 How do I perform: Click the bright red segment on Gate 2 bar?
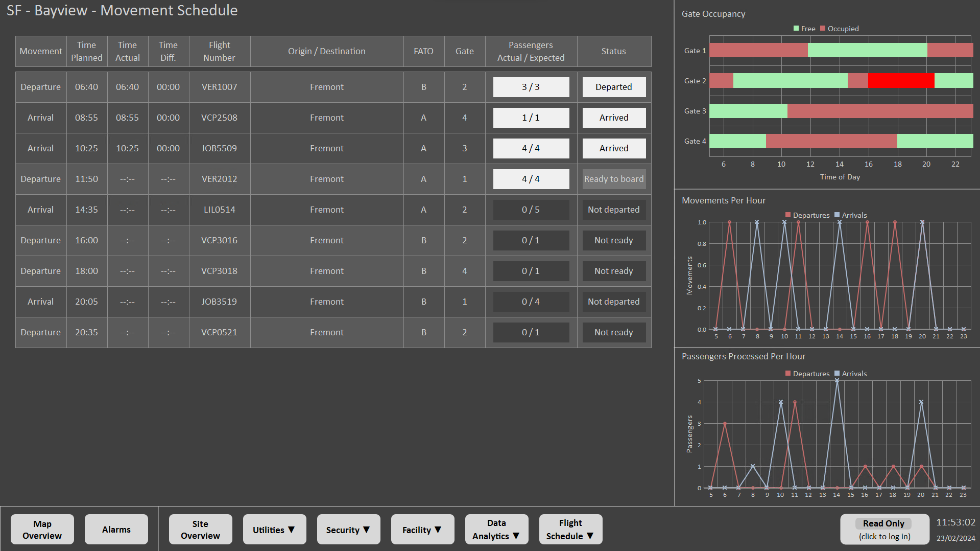[x=901, y=81]
